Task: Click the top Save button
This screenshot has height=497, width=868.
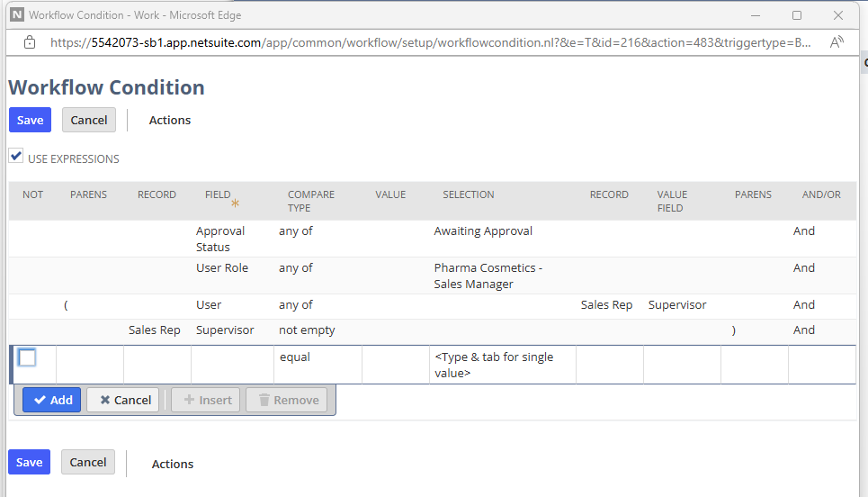Action: pos(30,120)
